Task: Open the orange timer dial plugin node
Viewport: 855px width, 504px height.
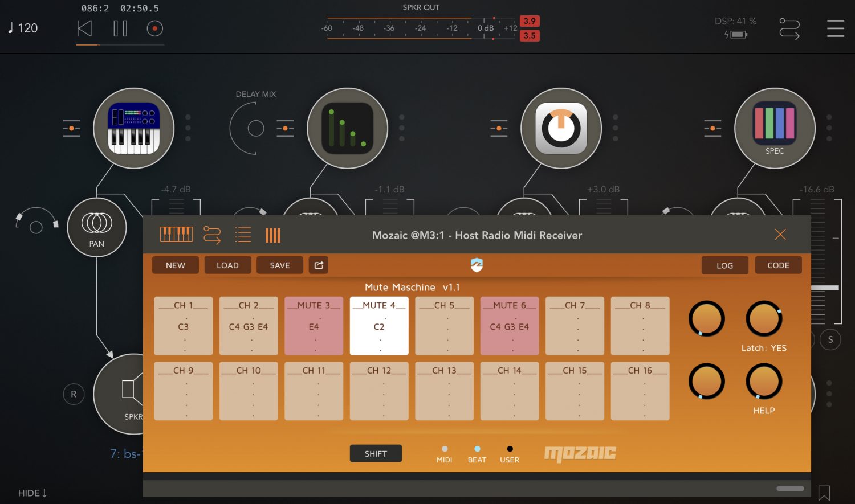Action: (x=561, y=128)
